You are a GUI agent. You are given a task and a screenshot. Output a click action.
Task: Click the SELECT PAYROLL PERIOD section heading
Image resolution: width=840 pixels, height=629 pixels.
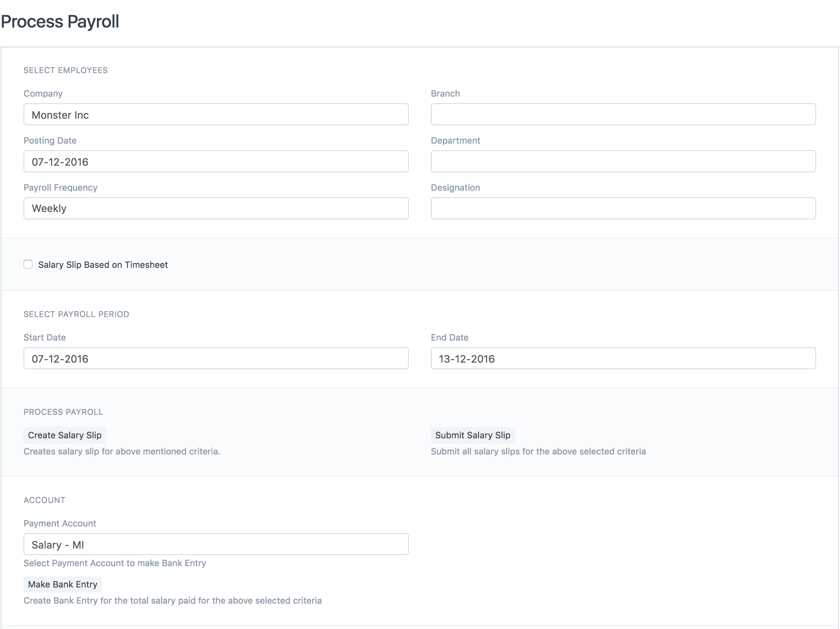click(x=76, y=314)
